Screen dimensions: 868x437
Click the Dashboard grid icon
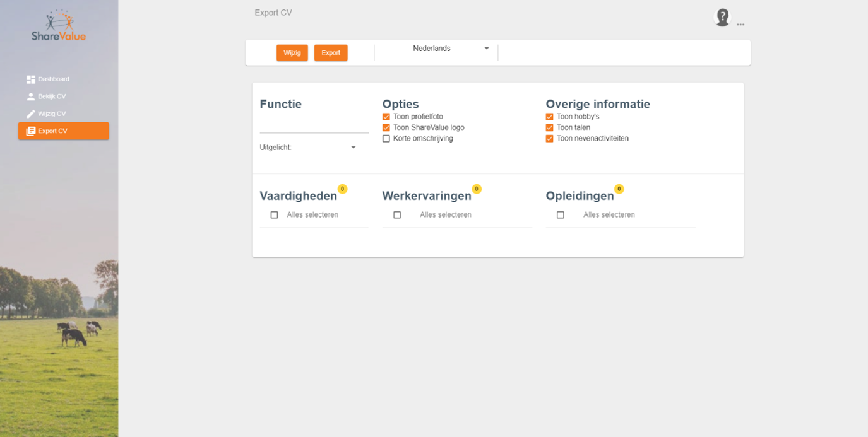[30, 79]
